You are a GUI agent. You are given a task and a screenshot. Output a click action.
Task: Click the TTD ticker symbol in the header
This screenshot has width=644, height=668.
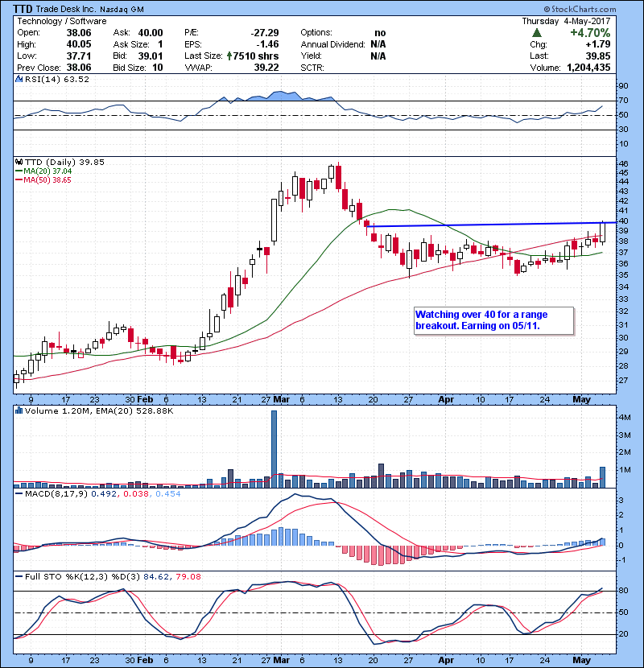[x=23, y=9]
